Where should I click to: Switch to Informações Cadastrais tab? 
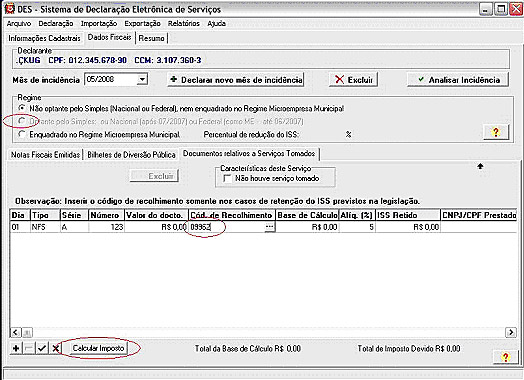coord(44,38)
